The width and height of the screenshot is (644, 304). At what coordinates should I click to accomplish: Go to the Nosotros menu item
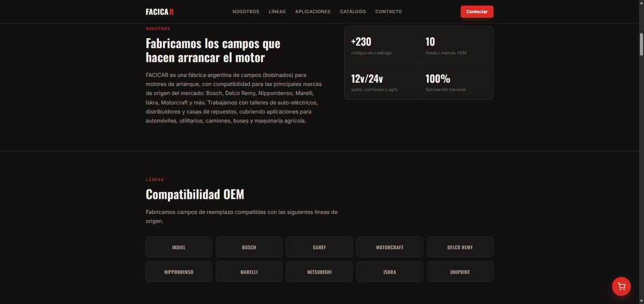(246, 12)
